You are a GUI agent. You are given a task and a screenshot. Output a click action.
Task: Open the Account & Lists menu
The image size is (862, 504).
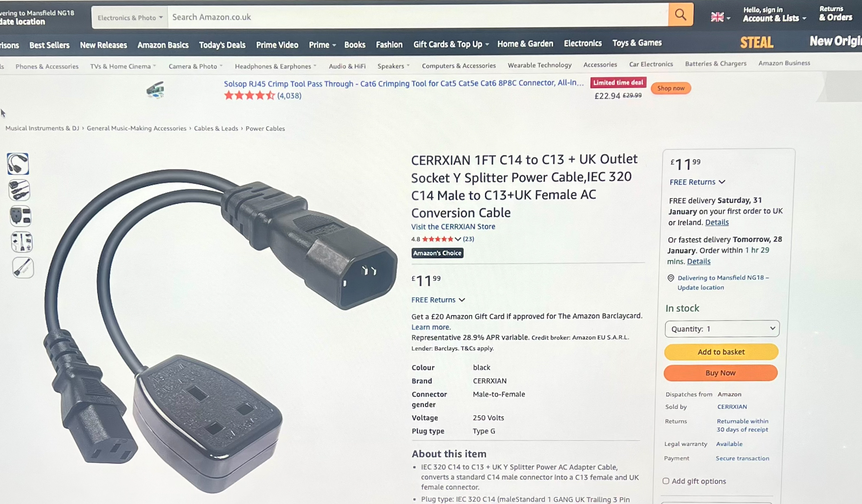click(774, 14)
